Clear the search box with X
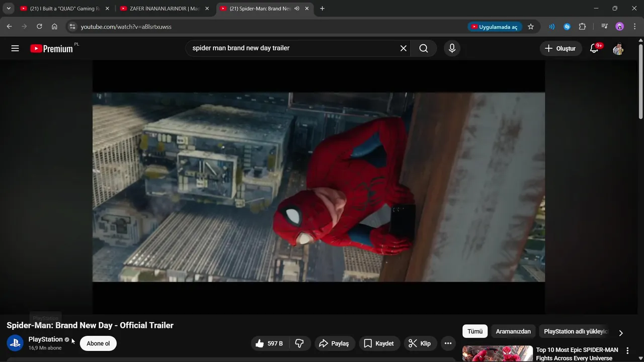Viewport: 644px width, 362px height. pyautogui.click(x=404, y=48)
